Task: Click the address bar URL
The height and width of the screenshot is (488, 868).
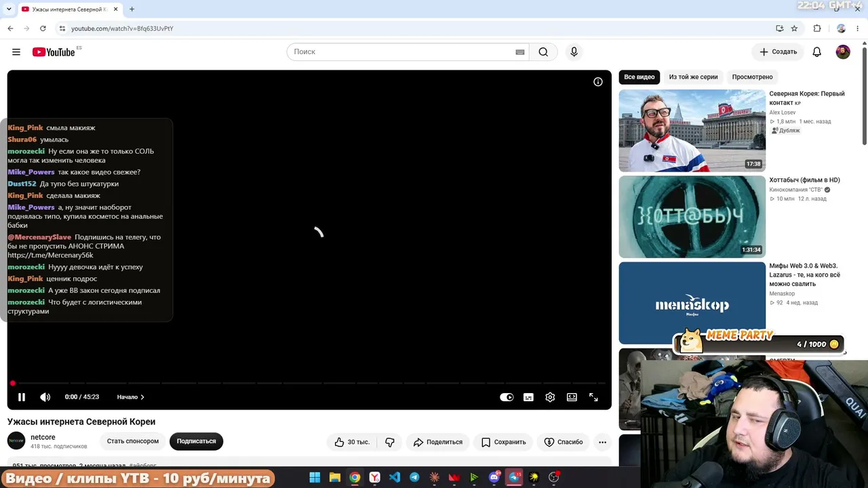Action: click(x=122, y=28)
